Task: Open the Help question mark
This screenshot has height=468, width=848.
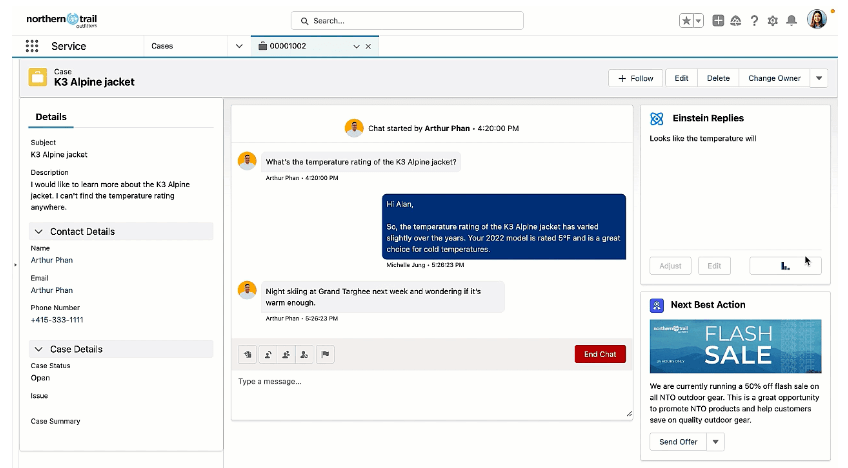Action: tap(754, 20)
